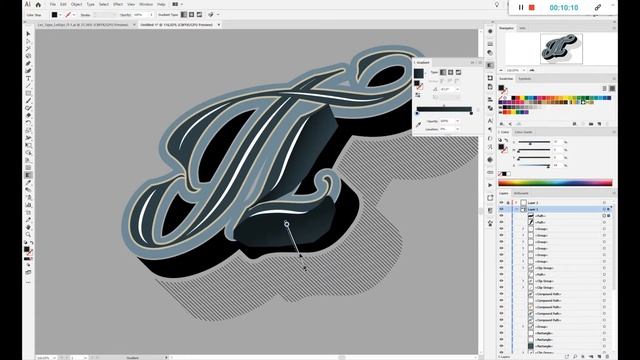The height and width of the screenshot is (360, 640).
Task: Delete selection with Layers panel trash icon
Action: pyautogui.click(x=607, y=357)
